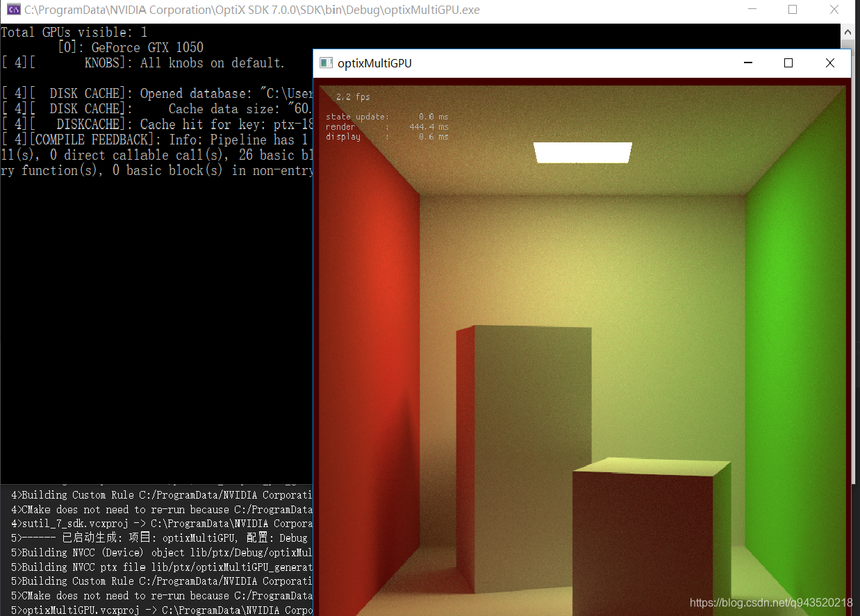Click the console scrollbar up arrow
The width and height of the screenshot is (860, 616).
848,31
